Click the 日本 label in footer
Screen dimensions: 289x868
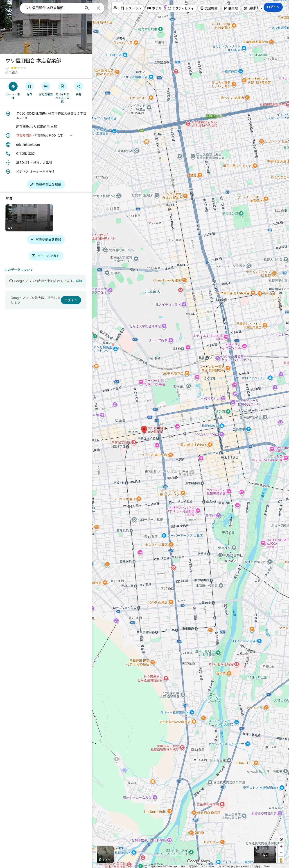click(x=183, y=866)
